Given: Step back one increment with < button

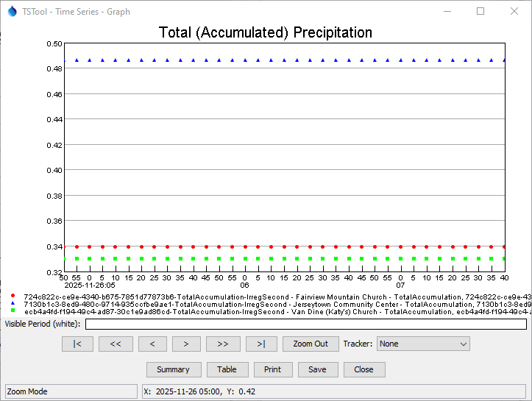Looking at the screenshot, I should pyautogui.click(x=152, y=344).
